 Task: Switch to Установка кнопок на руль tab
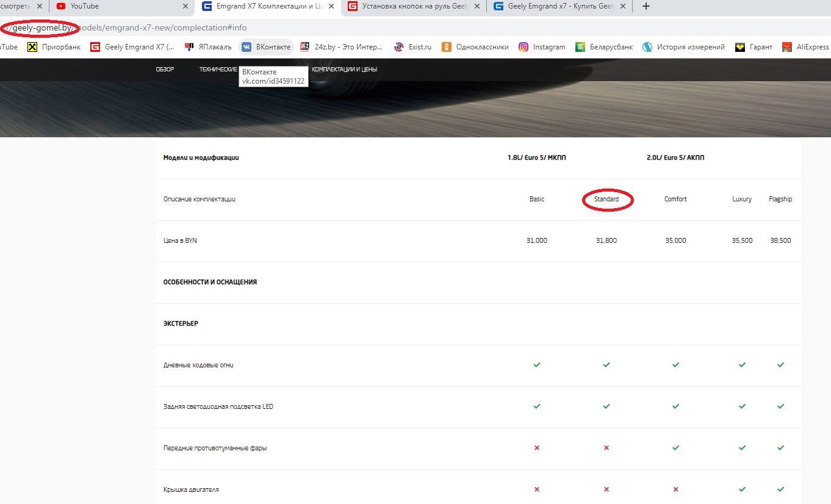[409, 7]
